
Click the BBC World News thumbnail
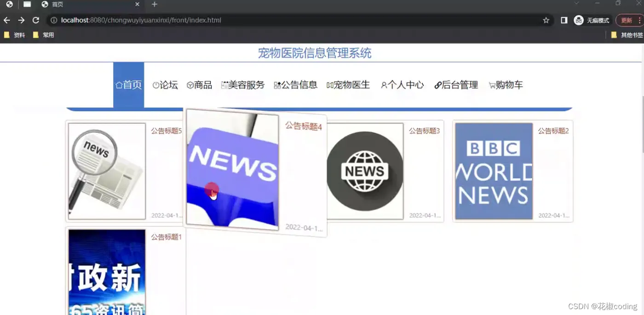[x=494, y=171]
